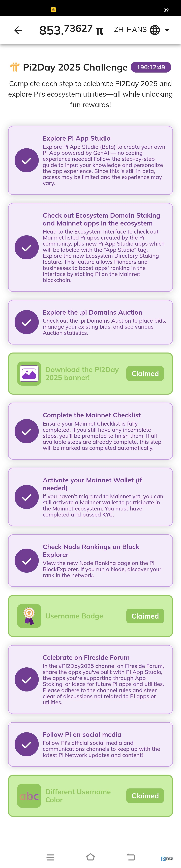Screen dimensions: 181x868
Task: Open the recent apps menu icon
Action: (50, 857)
